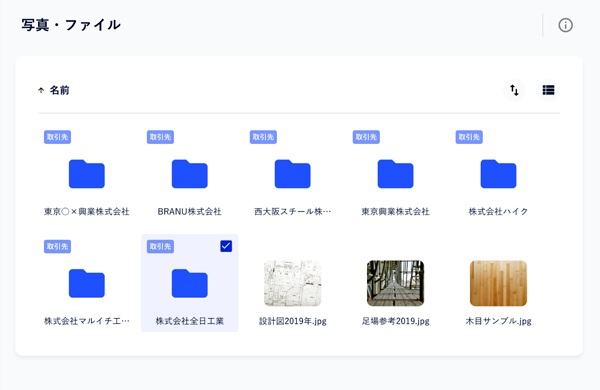Image resolution: width=600 pixels, height=390 pixels.
Task: Open the 木目サンプル.jpg thumbnail
Action: coord(498,283)
